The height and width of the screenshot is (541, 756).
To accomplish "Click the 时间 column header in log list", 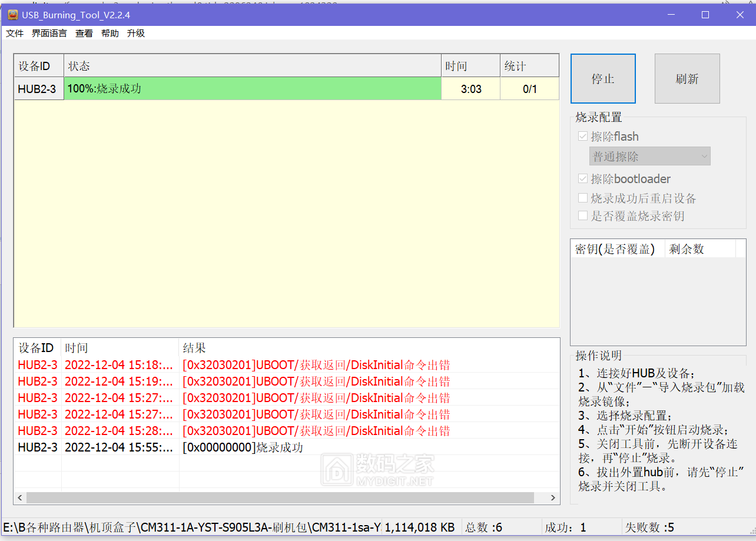I will (120, 348).
